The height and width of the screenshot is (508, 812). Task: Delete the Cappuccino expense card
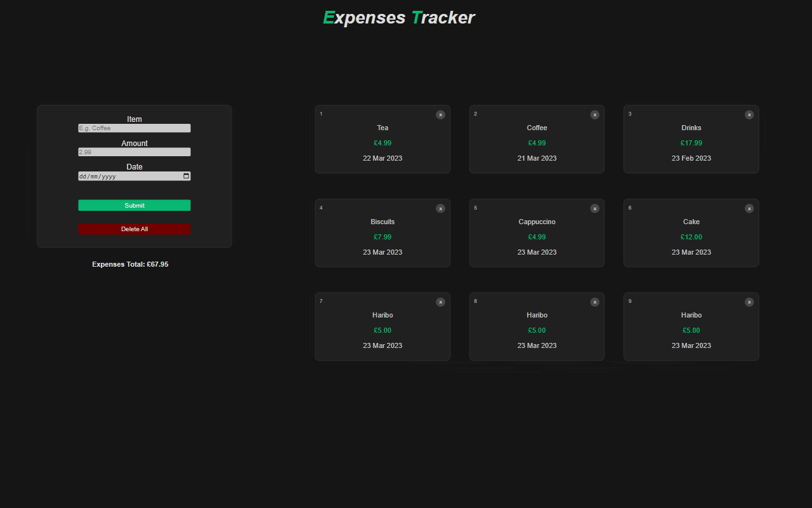click(594, 208)
